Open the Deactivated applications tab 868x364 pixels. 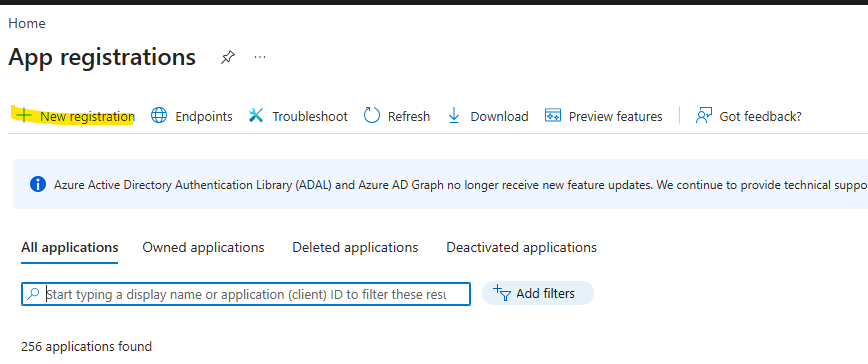521,247
